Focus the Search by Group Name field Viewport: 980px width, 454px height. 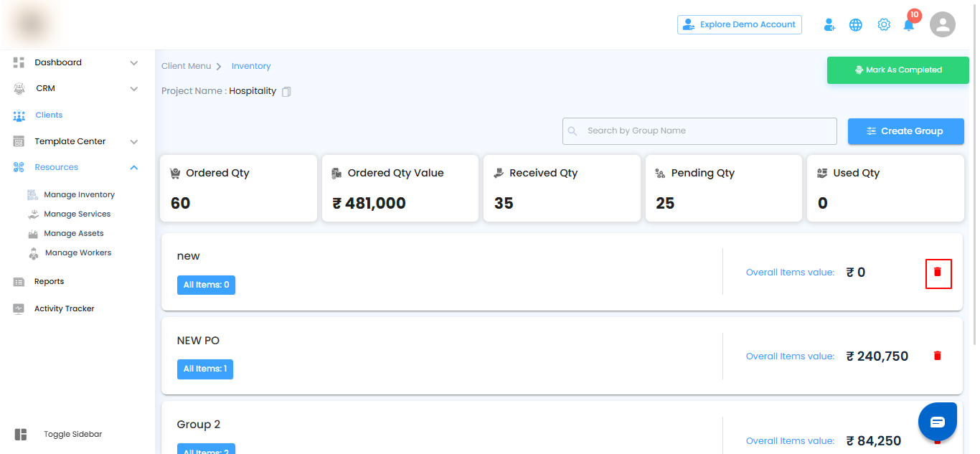pos(699,131)
